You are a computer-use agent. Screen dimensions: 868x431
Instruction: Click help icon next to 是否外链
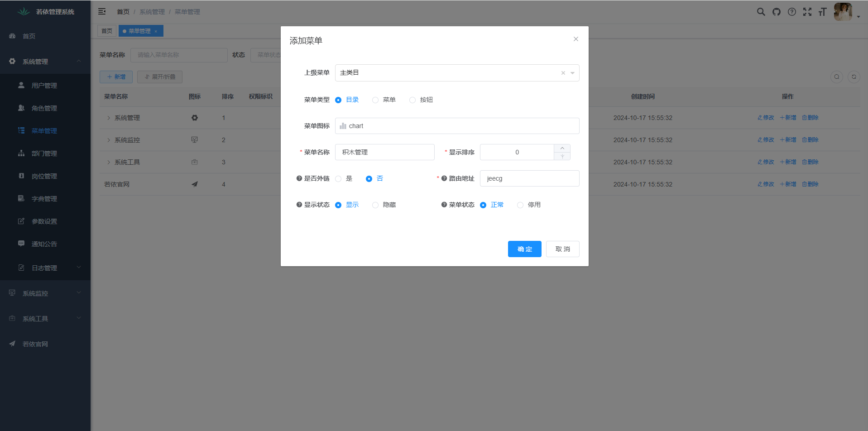299,178
